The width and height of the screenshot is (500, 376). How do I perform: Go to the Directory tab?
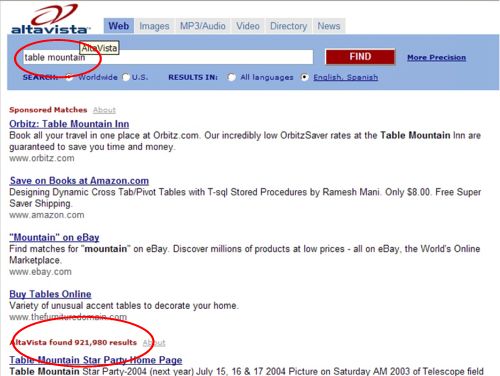[x=288, y=26]
